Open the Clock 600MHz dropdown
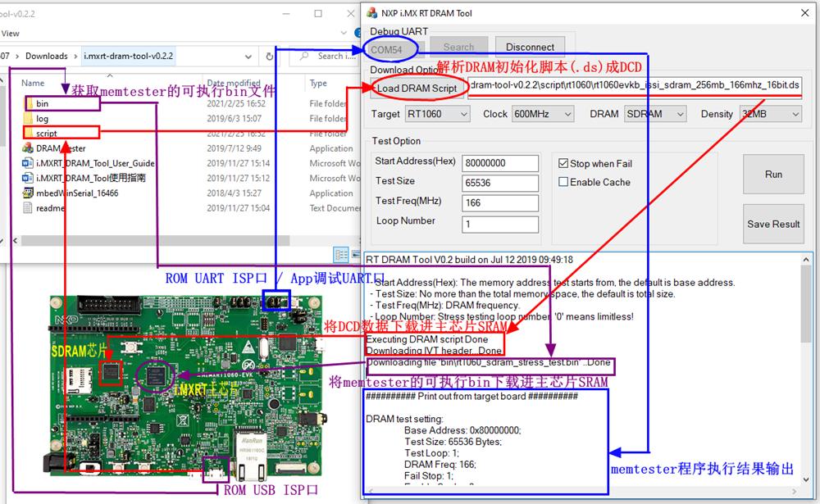The width and height of the screenshot is (820, 504). (542, 114)
